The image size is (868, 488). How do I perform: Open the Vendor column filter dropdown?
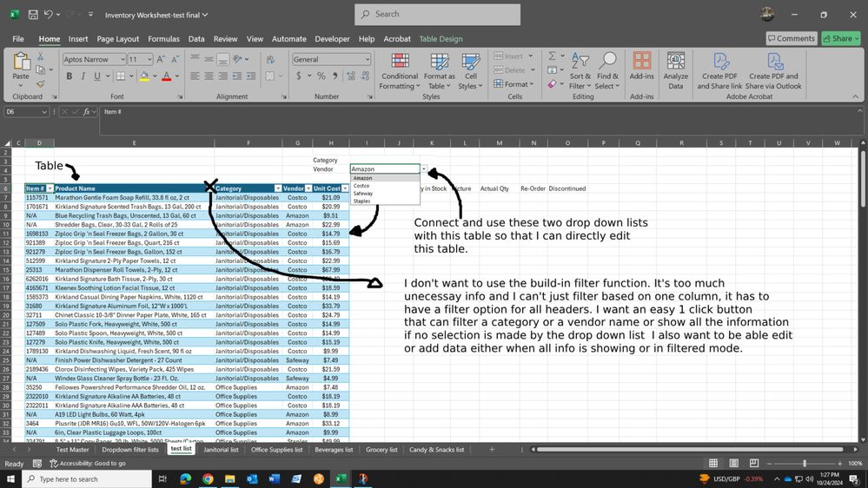(308, 188)
